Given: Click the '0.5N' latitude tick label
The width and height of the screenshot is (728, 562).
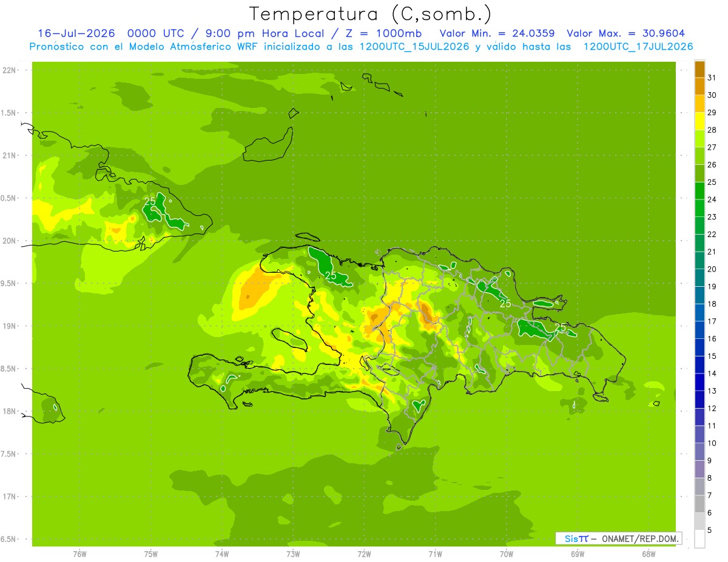Looking at the screenshot, I should point(9,198).
